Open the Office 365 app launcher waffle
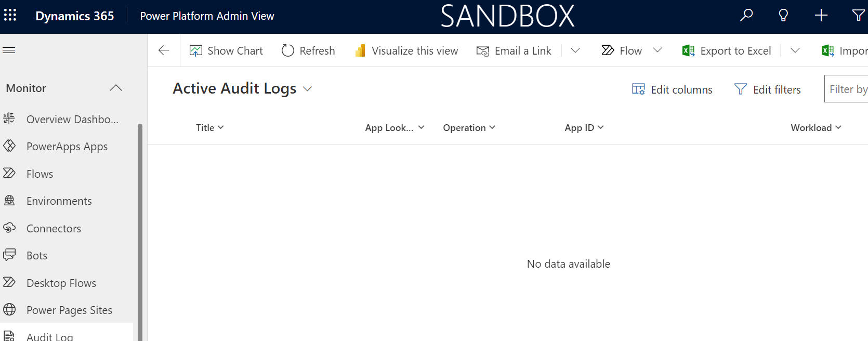 pos(10,15)
